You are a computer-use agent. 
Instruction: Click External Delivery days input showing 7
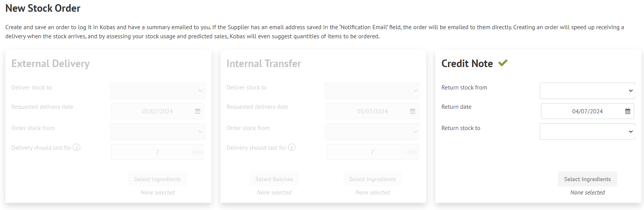click(158, 152)
